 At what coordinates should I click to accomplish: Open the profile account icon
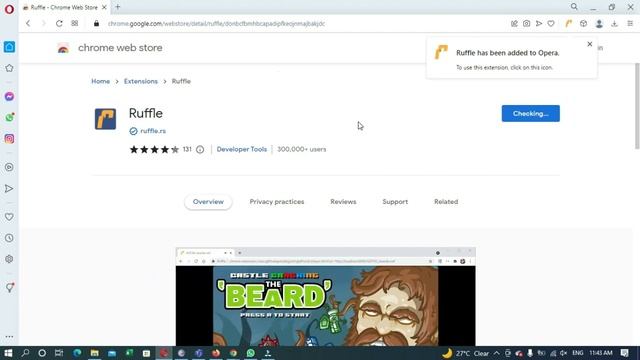(x=599, y=24)
